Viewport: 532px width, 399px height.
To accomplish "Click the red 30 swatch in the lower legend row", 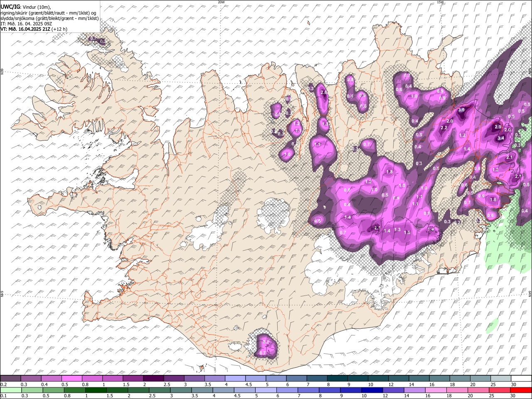I will pyautogui.click(x=520, y=390).
